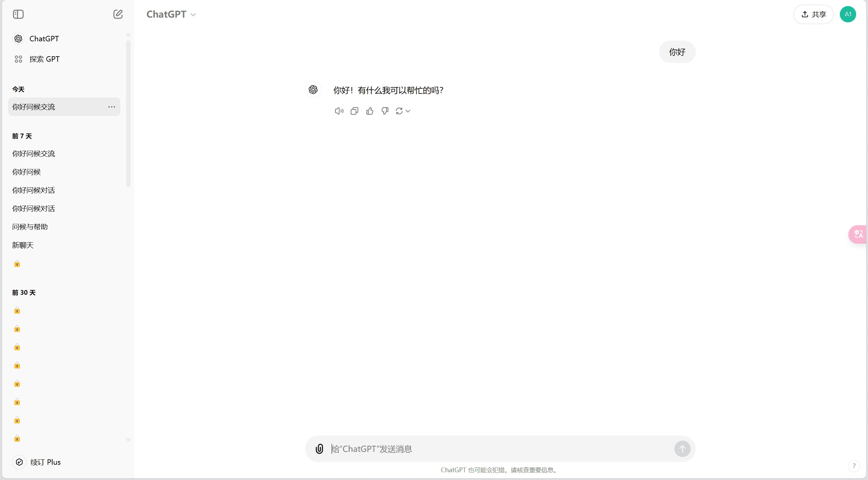This screenshot has width=868, height=480.
Task: Click the reply text 你好！有什么我可以帮忙的吗？
Action: coord(389,90)
